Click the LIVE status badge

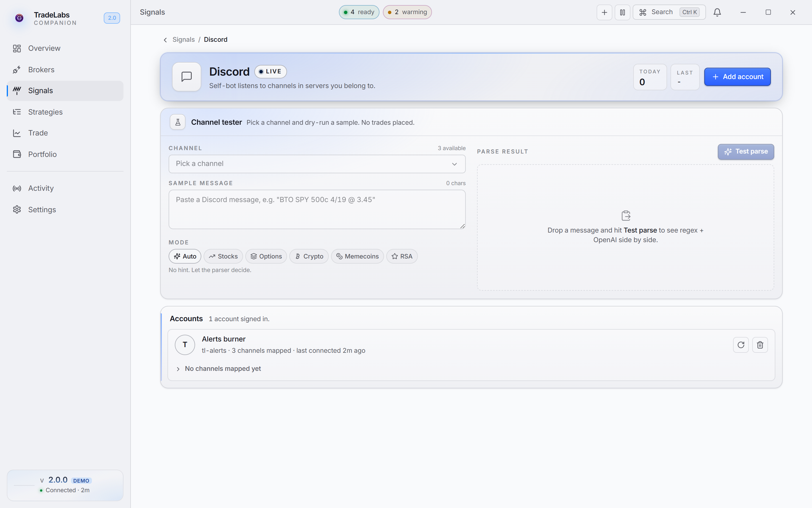click(x=270, y=72)
